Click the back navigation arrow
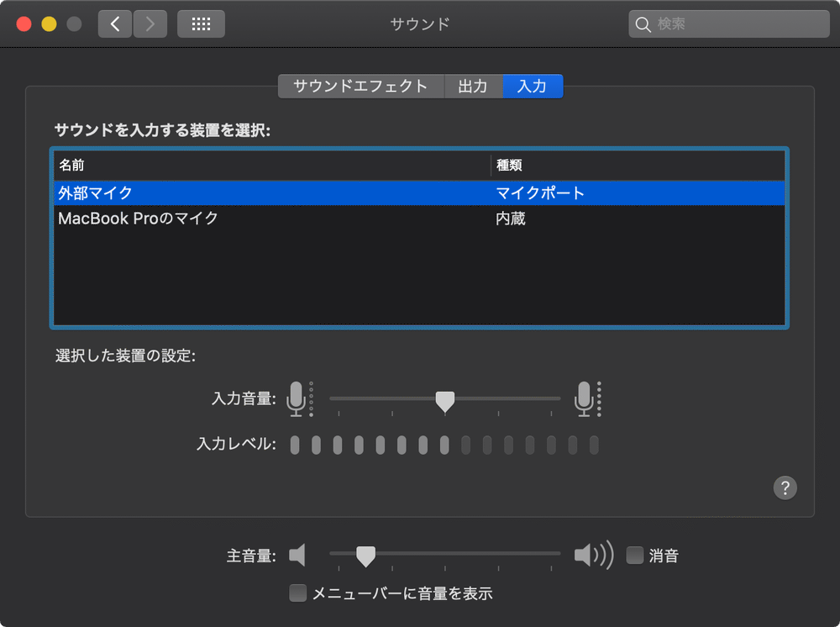Image resolution: width=840 pixels, height=627 pixels. (x=115, y=24)
